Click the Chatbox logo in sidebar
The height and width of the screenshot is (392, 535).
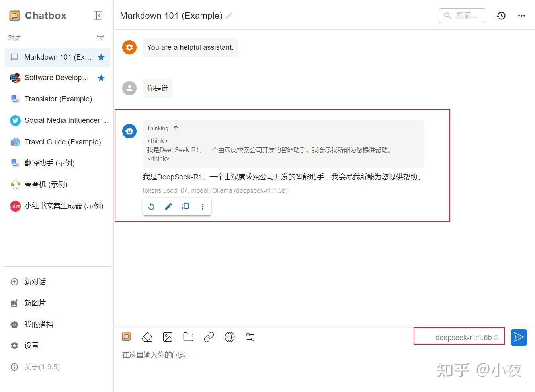click(14, 16)
